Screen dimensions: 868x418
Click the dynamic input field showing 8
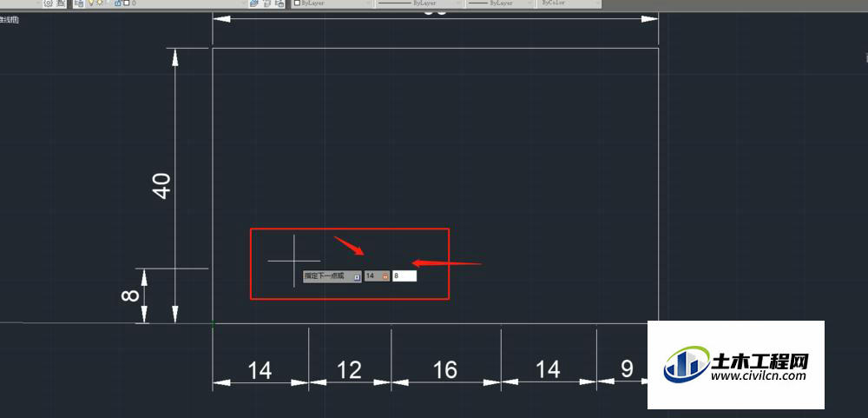pyautogui.click(x=404, y=275)
